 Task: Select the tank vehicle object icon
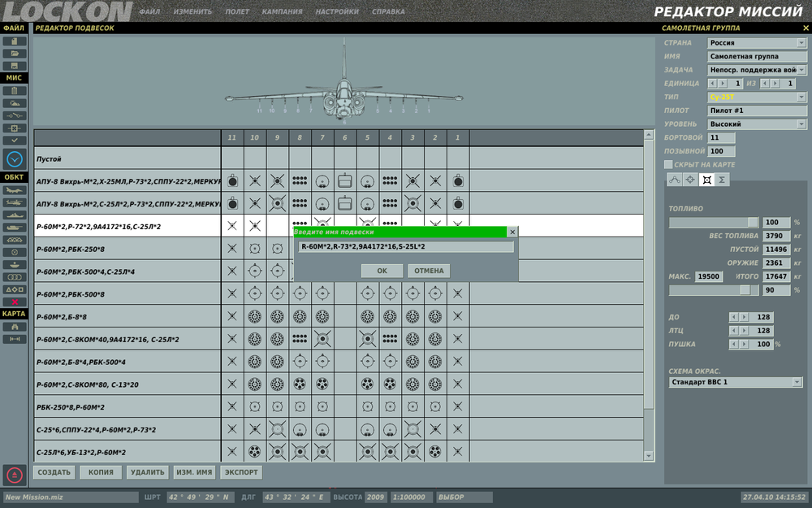[x=14, y=228]
